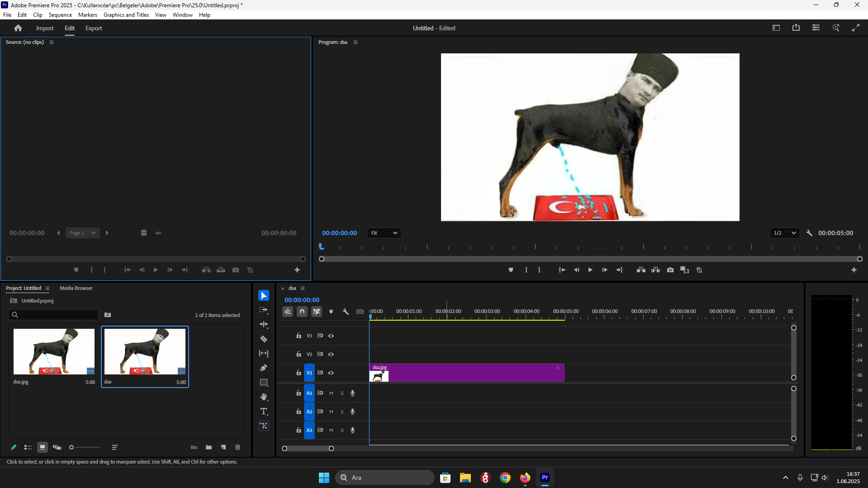This screenshot has width=868, height=488.
Task: Open the Markers menu
Action: coord(88,15)
